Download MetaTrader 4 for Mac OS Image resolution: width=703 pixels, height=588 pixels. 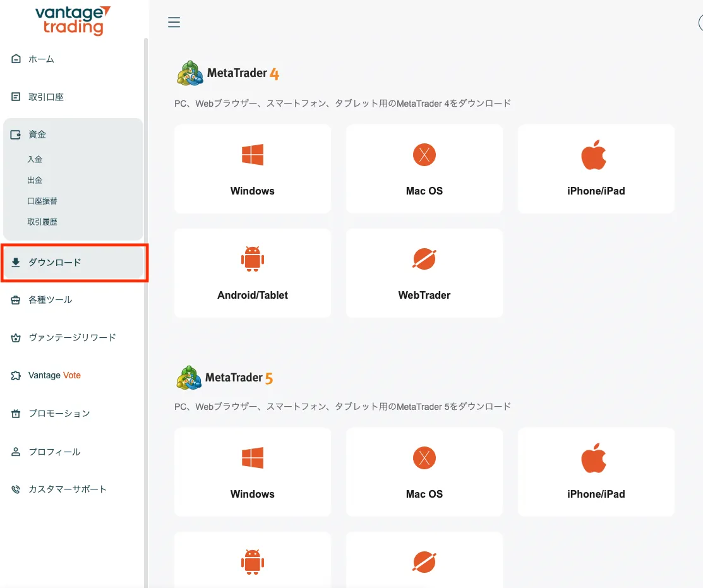424,169
